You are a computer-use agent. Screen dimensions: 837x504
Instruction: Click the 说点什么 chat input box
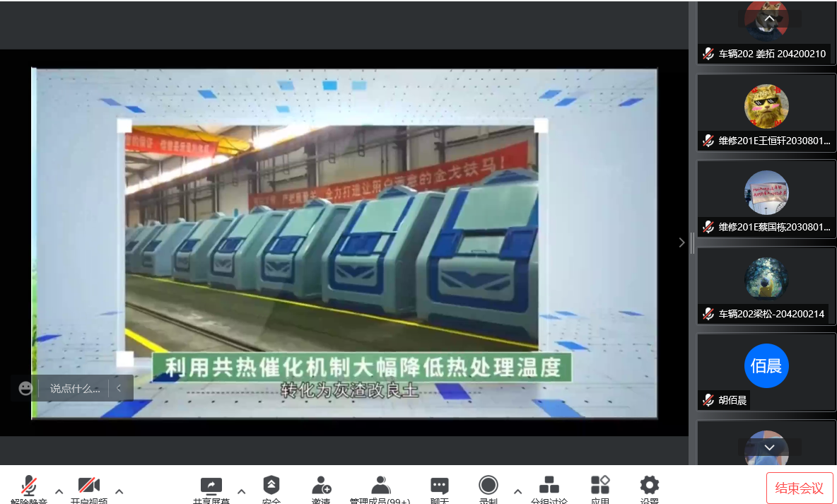[74, 388]
